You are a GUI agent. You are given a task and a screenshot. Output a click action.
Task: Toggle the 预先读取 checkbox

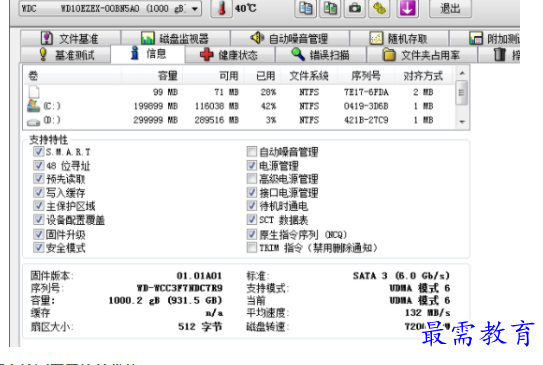pyautogui.click(x=38, y=179)
